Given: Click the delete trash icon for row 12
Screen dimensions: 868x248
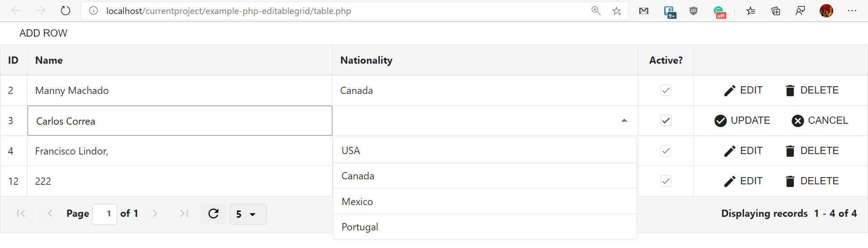Looking at the screenshot, I should click(790, 182).
